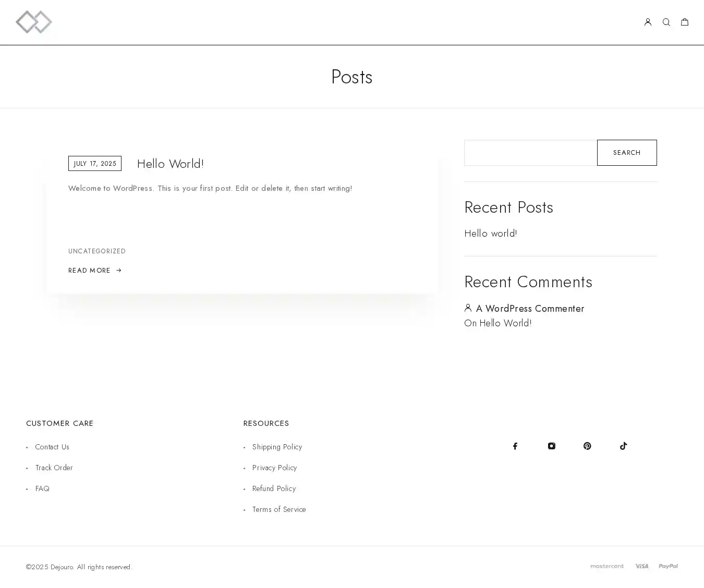Screen dimensions: 704x588
Task: Click the Pinterest social icon
Action: coord(587,446)
